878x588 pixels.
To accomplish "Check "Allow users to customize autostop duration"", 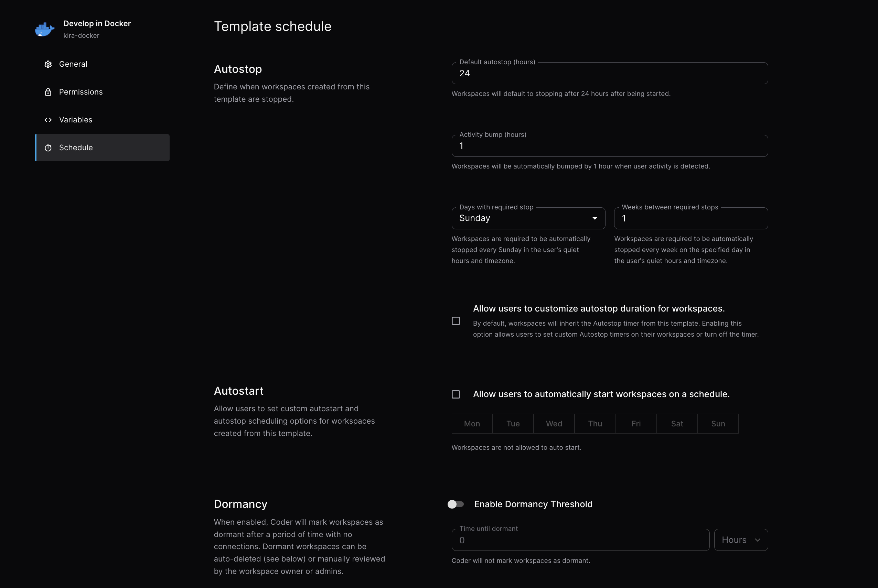I will coord(456,321).
